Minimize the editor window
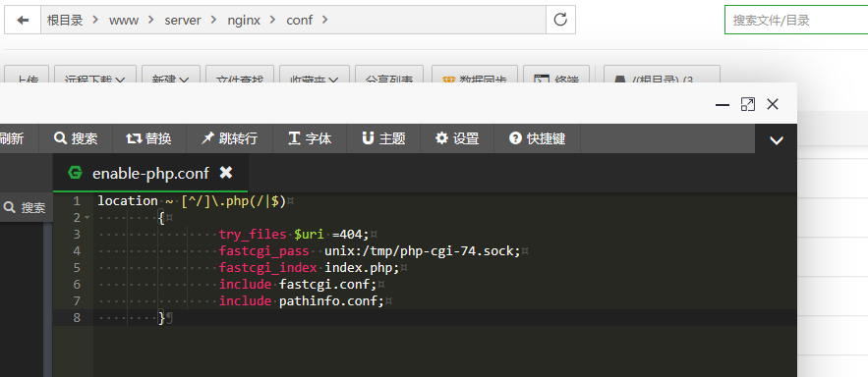 (x=723, y=104)
